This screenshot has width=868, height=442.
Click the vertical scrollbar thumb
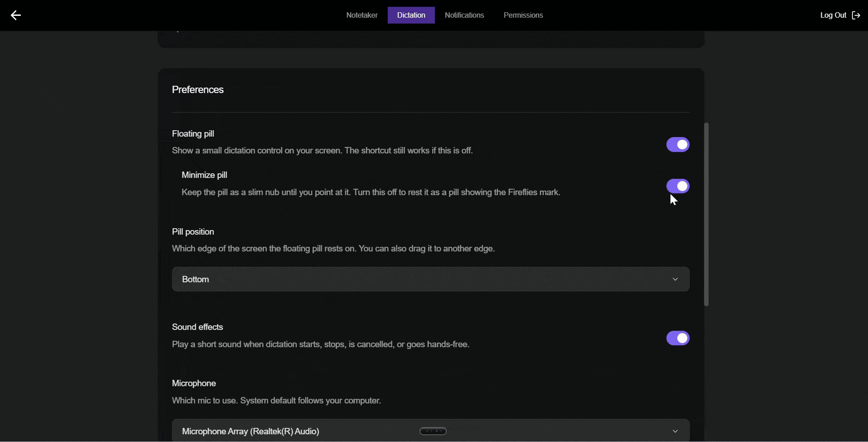point(706,214)
